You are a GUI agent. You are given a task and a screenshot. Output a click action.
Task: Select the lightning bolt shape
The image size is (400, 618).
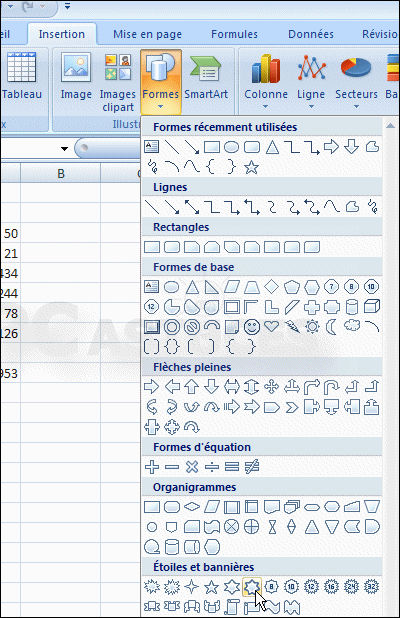tap(292, 326)
